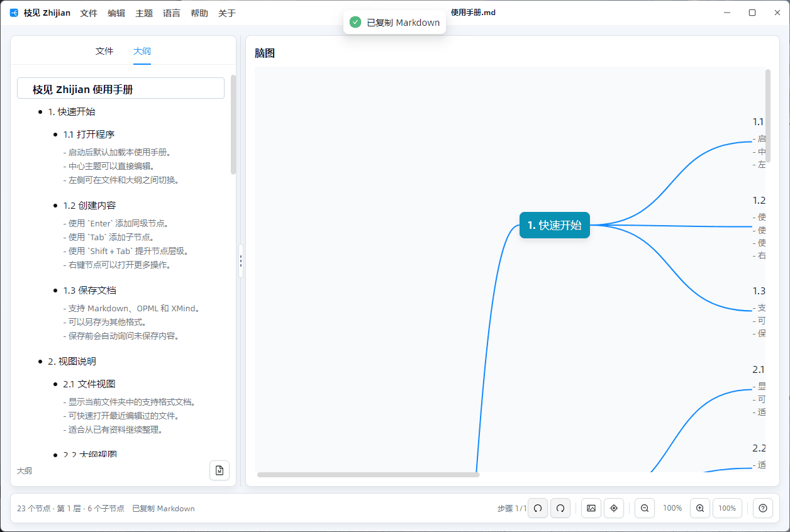790x532 pixels.
Task: Click the 大纲 label at sidebar bottom
Action: click(x=25, y=470)
